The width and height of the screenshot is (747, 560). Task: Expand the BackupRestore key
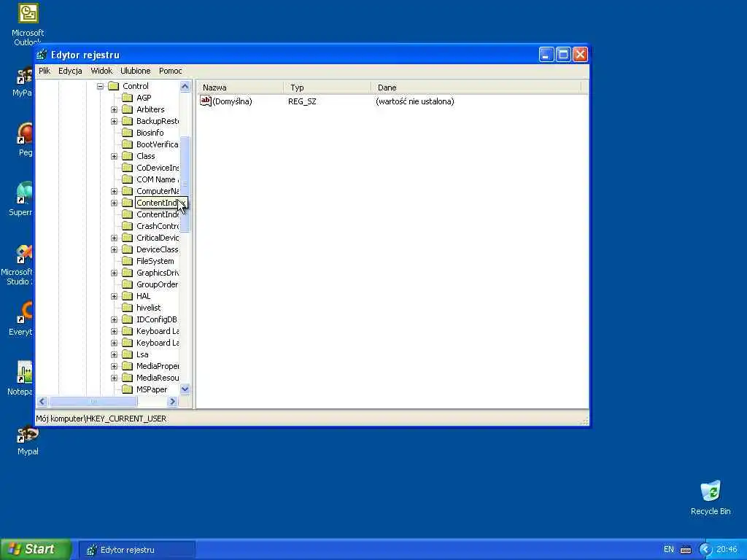tap(114, 122)
